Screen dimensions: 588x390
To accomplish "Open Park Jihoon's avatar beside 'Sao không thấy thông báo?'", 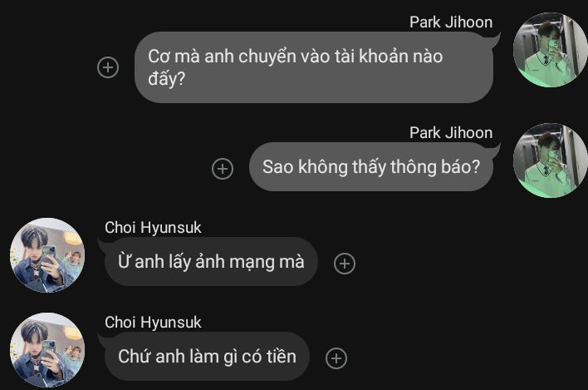I will pyautogui.click(x=550, y=160).
